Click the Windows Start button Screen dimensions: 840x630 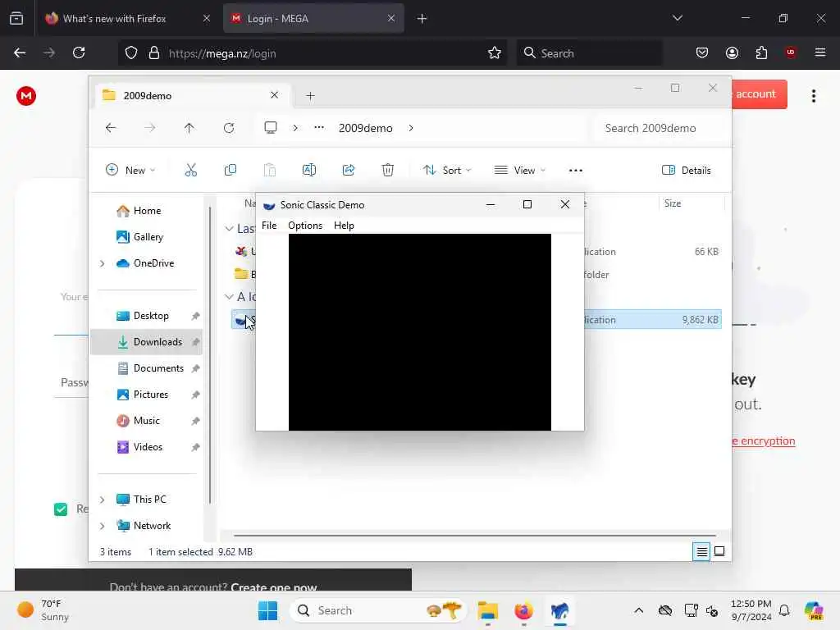click(268, 610)
